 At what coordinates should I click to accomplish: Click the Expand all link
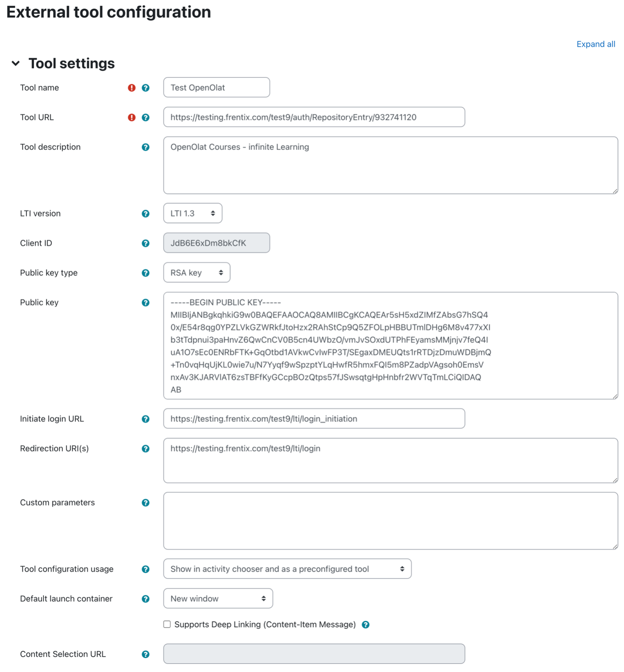coord(596,44)
